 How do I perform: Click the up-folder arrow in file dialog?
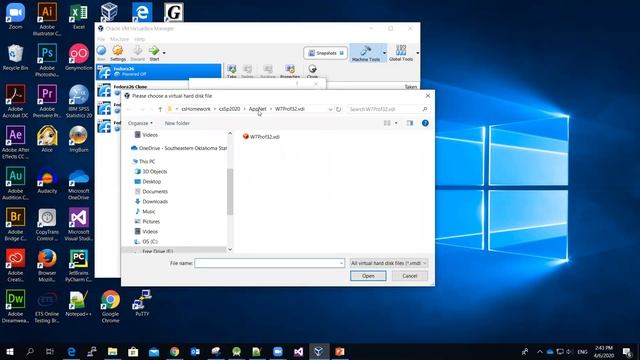coord(160,109)
